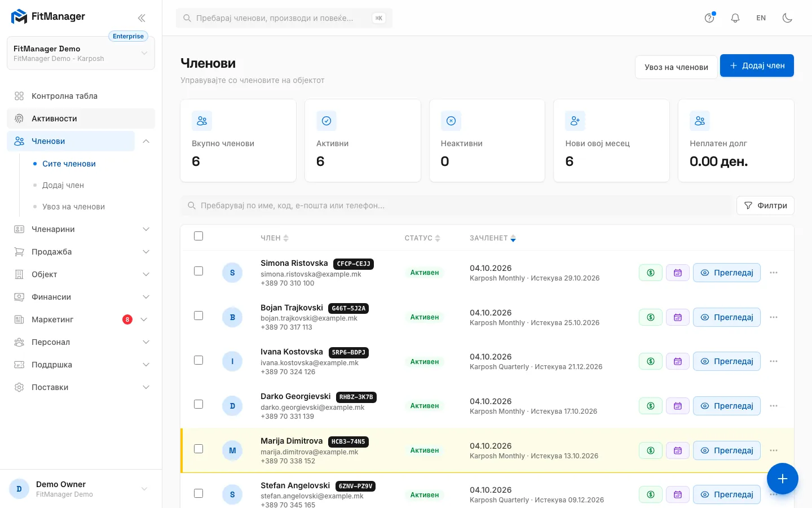Click green payment icon for Simona Ristovska

tap(651, 273)
